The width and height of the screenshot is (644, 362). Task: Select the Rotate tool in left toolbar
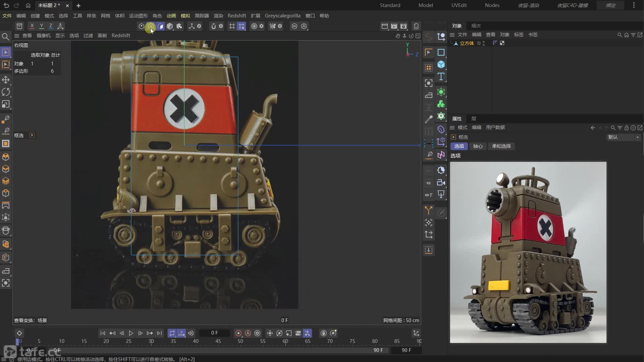pyautogui.click(x=6, y=92)
